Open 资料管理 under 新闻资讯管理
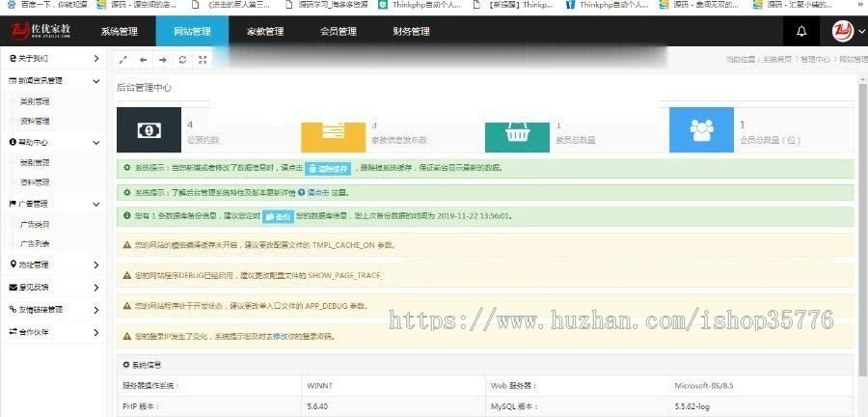Viewport: 868px width, 417px height. click(x=35, y=122)
